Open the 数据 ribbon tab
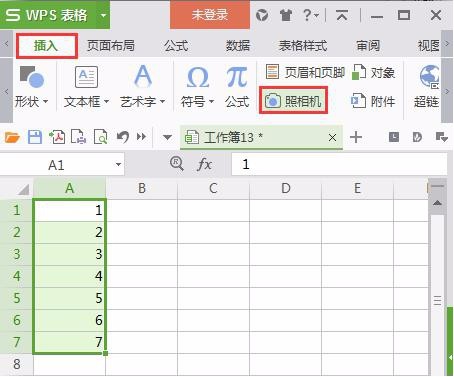This screenshot has width=454, height=377. [x=238, y=45]
